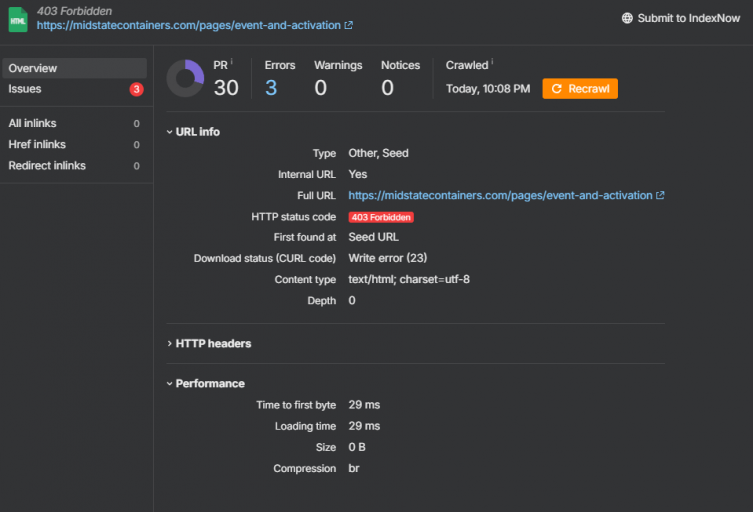Click the Warnings count 0
This screenshot has width=753, height=512.
(320, 88)
